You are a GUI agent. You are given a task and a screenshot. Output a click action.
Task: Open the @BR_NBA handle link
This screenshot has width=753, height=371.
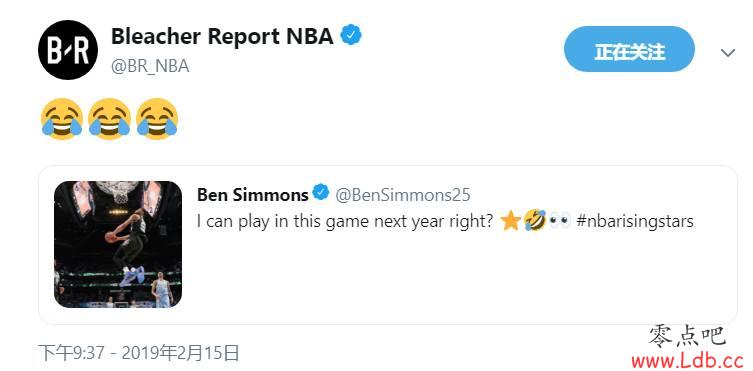pyautogui.click(x=150, y=66)
